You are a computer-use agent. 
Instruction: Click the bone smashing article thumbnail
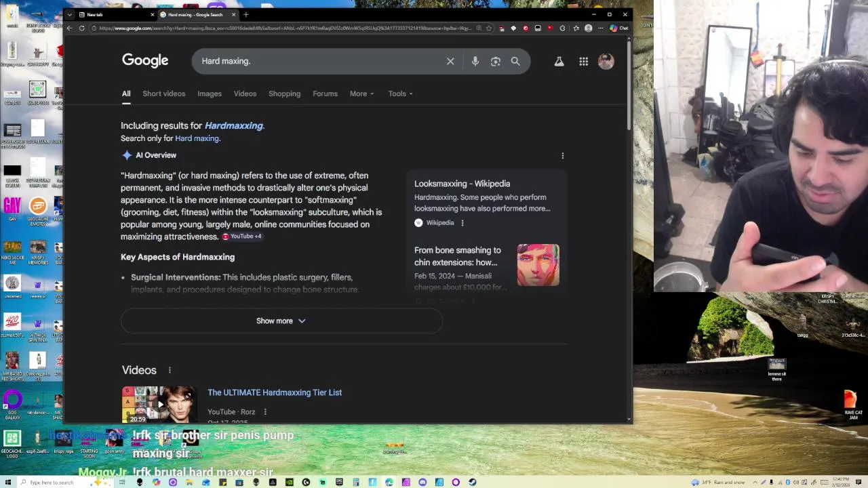[538, 265]
